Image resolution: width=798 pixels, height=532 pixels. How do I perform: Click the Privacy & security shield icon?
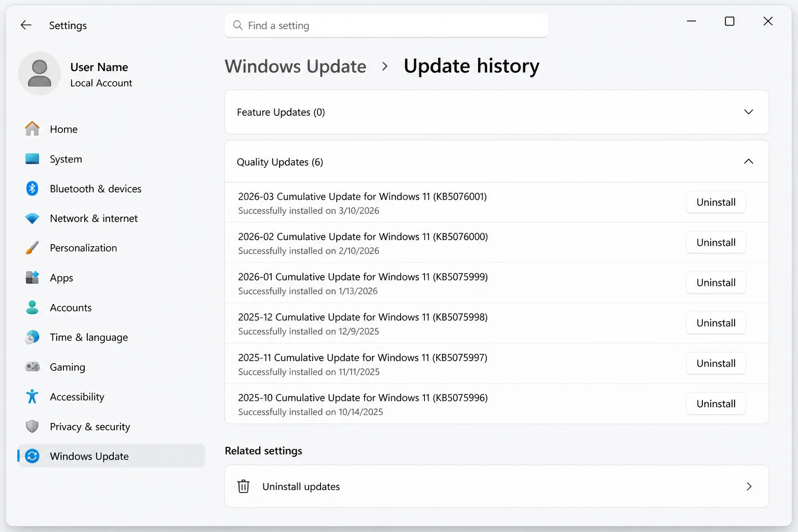[32, 427]
